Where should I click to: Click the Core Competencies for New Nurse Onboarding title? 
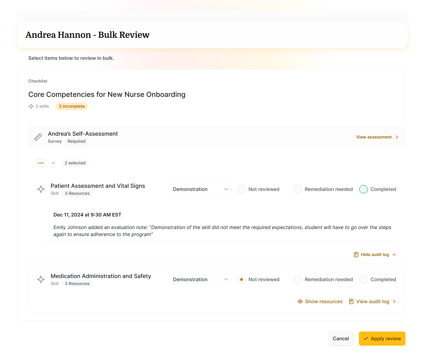pos(107,94)
